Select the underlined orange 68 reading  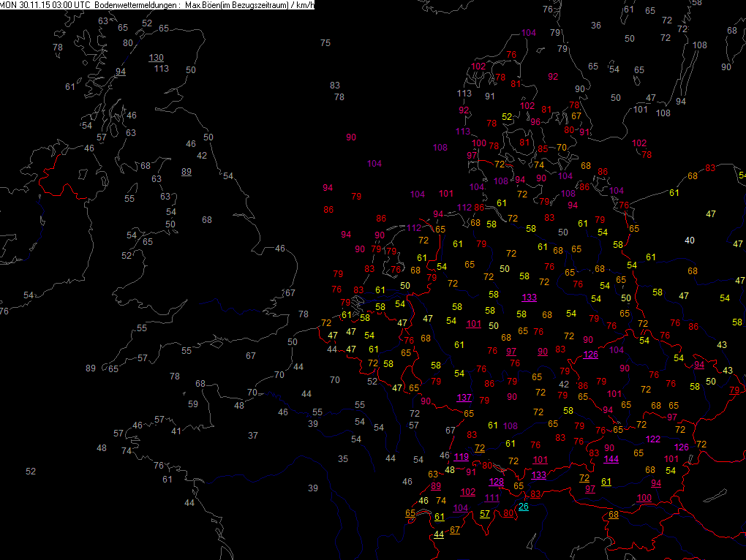(613, 514)
